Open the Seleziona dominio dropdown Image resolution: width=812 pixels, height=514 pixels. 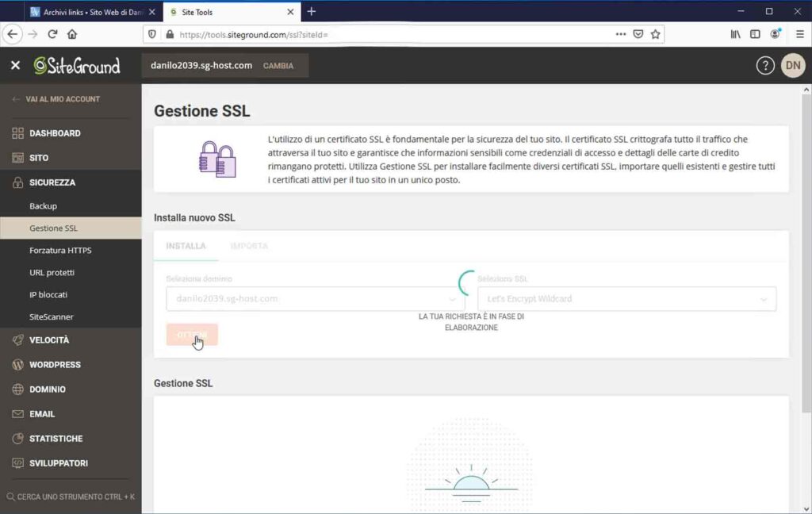[x=315, y=299]
